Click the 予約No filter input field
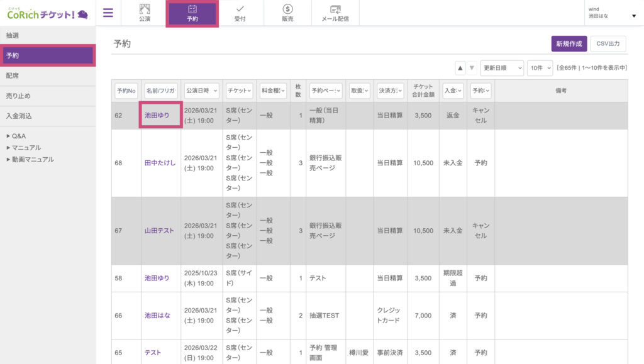This screenshot has height=364, width=644. 126,91
